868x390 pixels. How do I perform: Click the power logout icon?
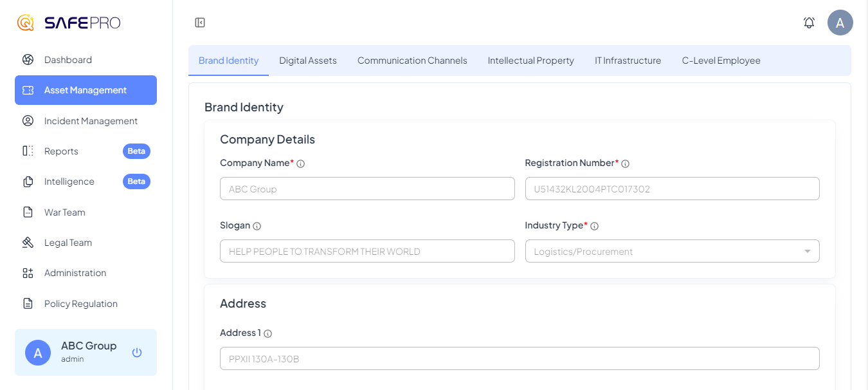[137, 352]
